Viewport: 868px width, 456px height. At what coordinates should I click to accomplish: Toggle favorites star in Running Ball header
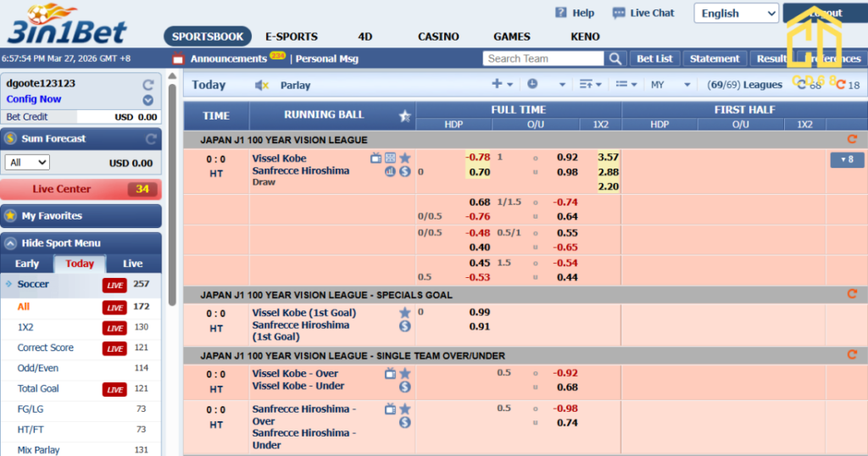(x=404, y=116)
